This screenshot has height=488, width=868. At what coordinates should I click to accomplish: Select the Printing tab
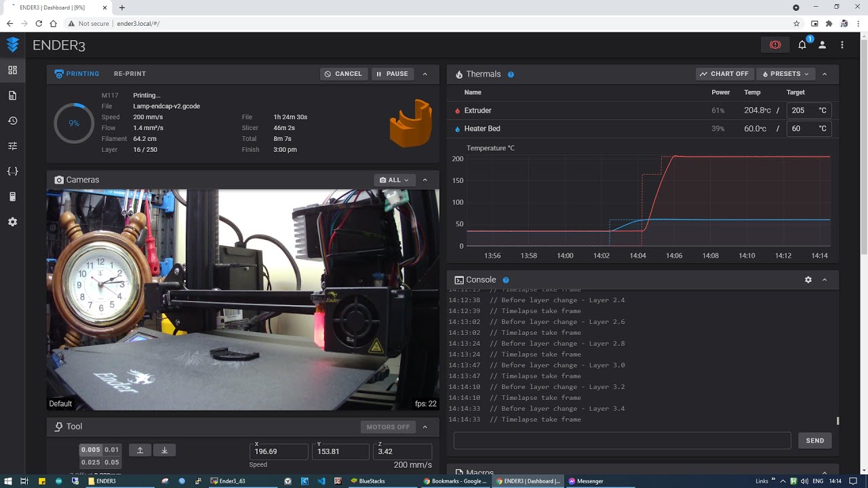pos(77,74)
